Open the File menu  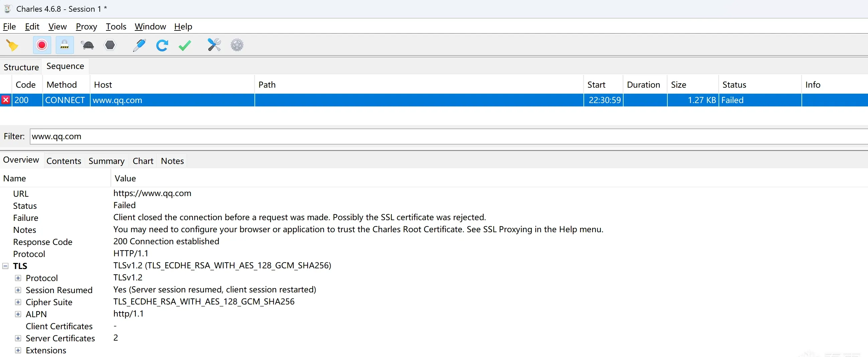click(x=9, y=26)
